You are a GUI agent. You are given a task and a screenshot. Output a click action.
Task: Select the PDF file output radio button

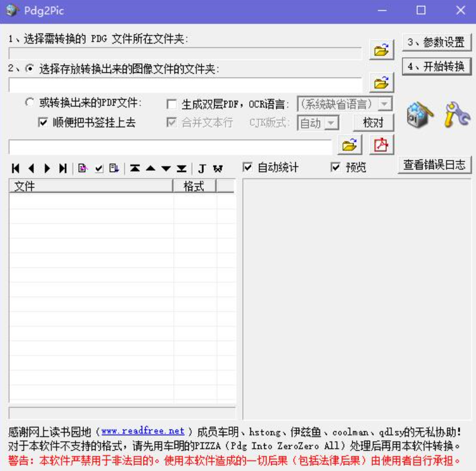(29, 102)
